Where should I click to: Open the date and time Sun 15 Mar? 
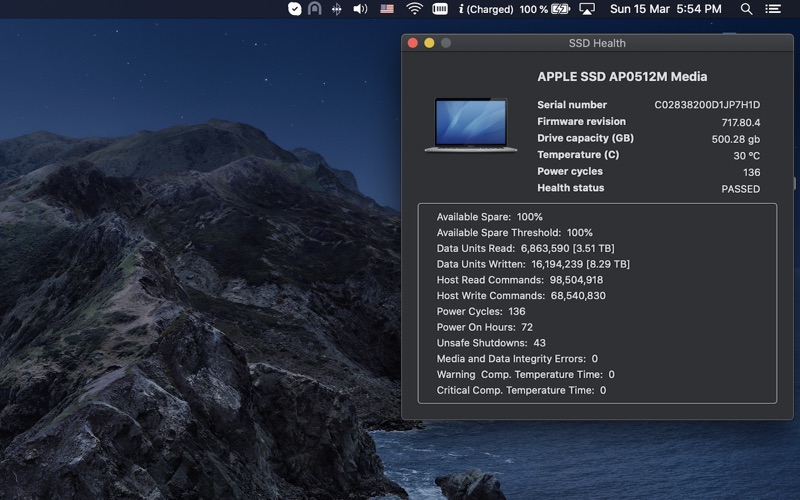pos(665,9)
